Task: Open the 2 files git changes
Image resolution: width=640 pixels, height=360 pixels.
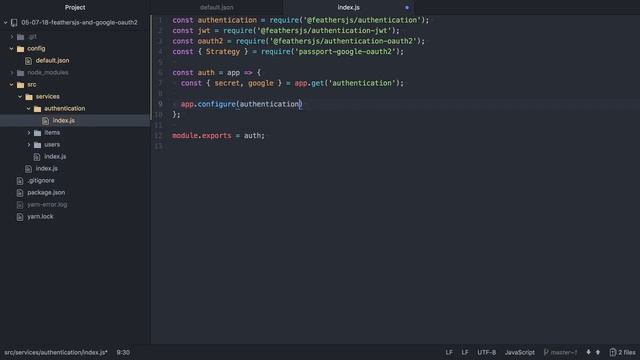Action: coord(622,352)
